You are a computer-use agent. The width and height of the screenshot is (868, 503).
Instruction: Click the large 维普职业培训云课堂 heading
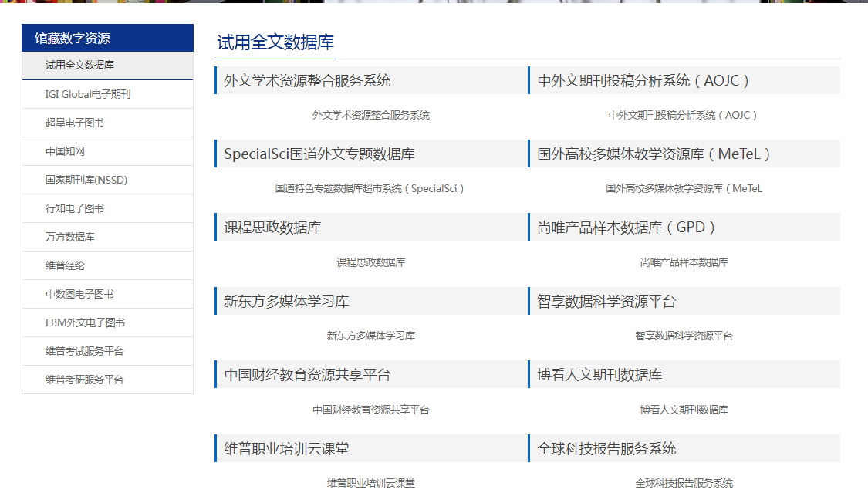(286, 449)
